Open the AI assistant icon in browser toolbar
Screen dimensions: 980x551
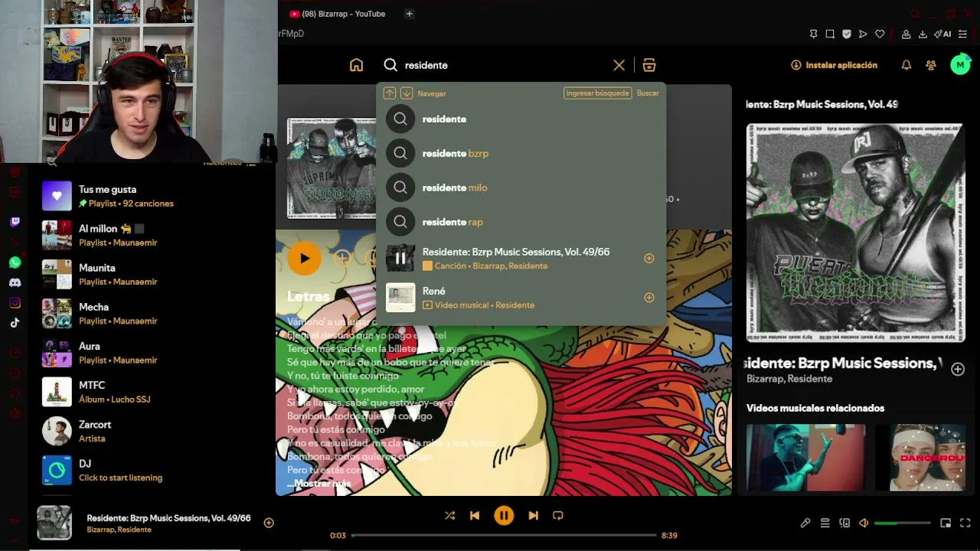point(942,34)
